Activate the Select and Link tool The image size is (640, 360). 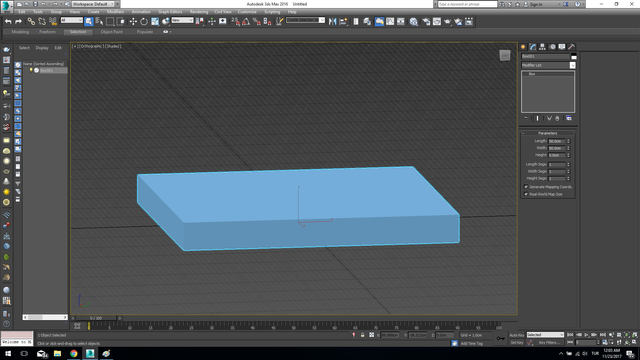(x=31, y=21)
